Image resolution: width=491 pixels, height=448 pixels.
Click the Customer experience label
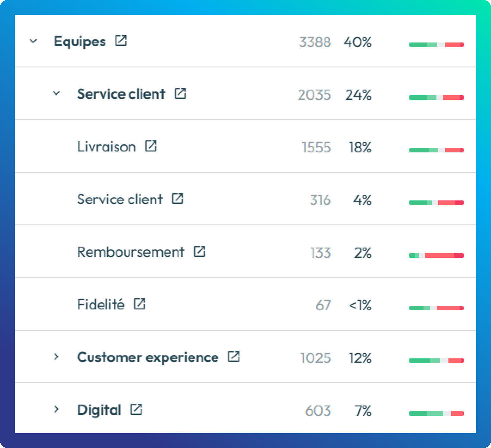[148, 357]
